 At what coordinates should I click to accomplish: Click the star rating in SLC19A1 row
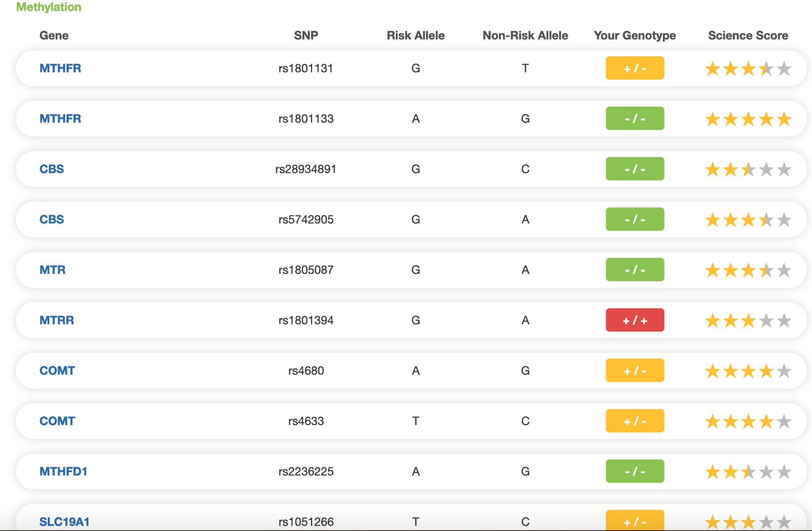pyautogui.click(x=748, y=522)
